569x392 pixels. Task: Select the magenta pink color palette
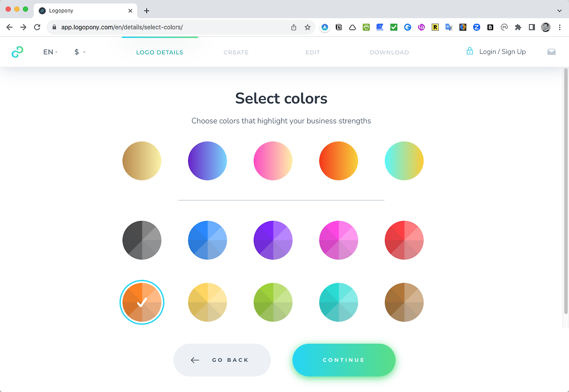click(339, 240)
